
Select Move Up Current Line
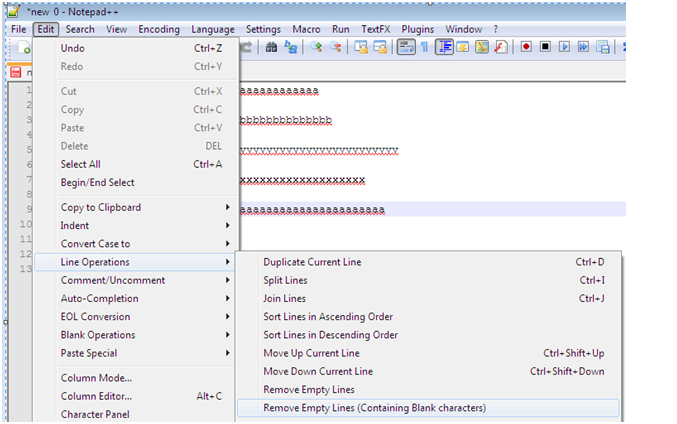coord(428,353)
